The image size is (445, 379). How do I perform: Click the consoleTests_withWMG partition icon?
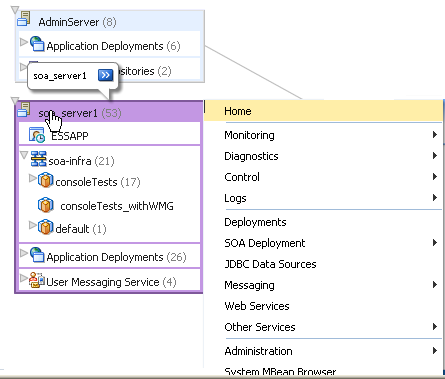pos(46,205)
